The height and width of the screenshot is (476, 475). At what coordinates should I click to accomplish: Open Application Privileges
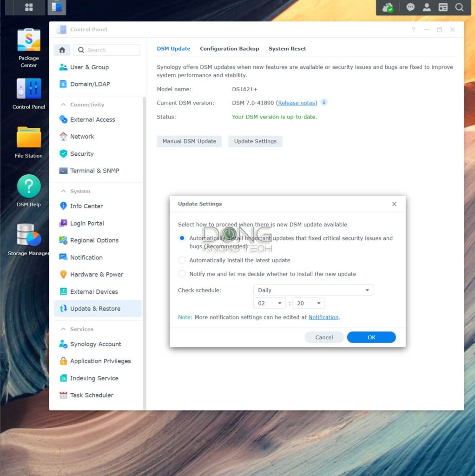pyautogui.click(x=98, y=361)
